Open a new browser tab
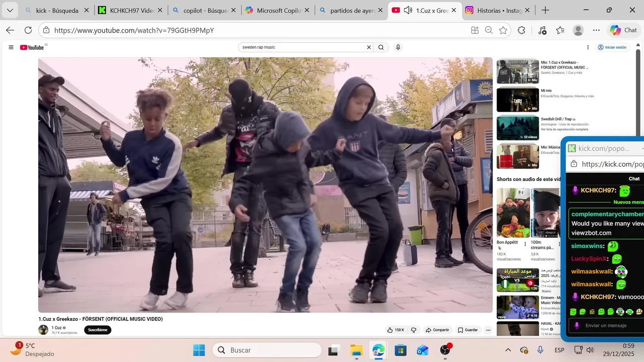The width and height of the screenshot is (644, 362). [x=545, y=10]
